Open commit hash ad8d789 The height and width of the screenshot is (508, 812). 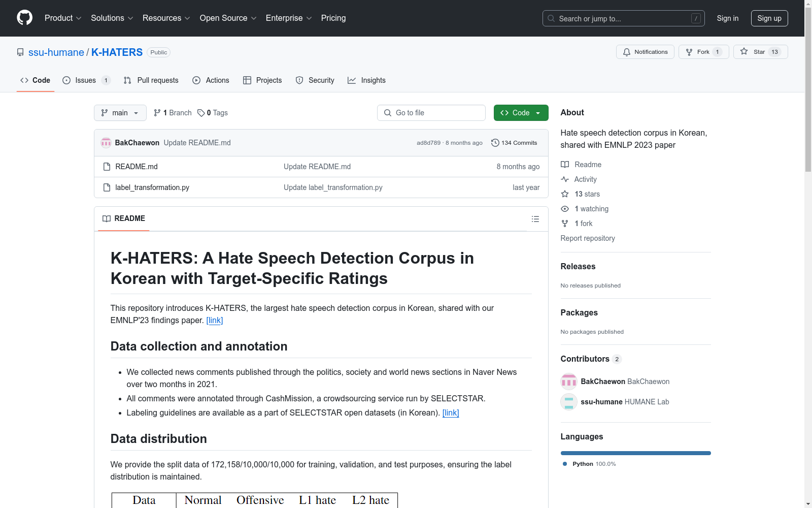point(429,143)
